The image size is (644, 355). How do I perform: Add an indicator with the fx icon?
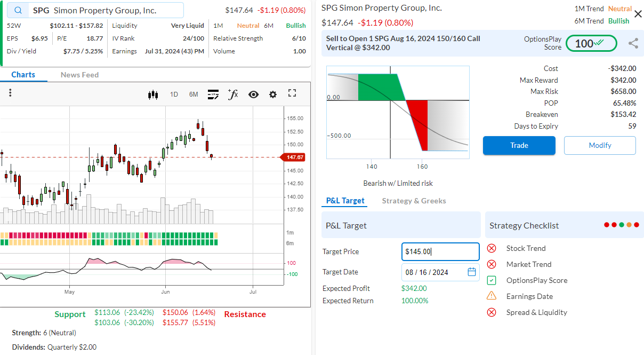(x=233, y=94)
